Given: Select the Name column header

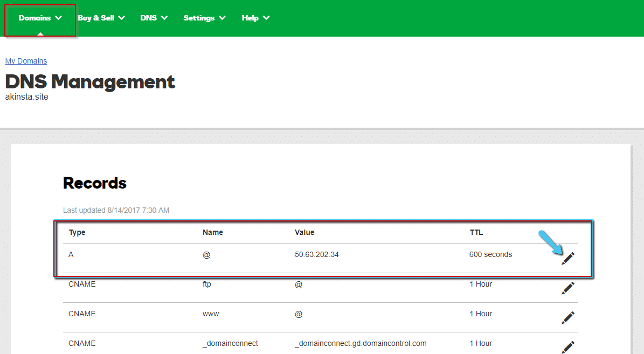Looking at the screenshot, I should point(213,232).
